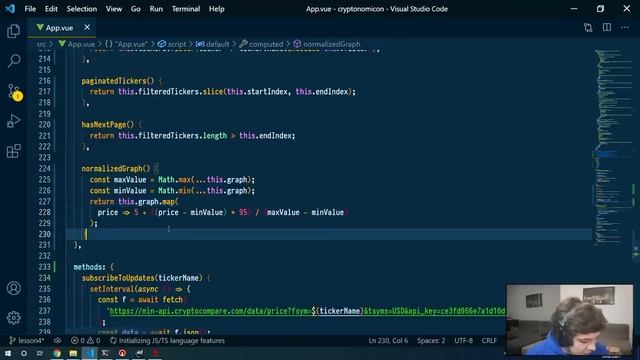Open Cortana search circle in the taskbar
Viewport: 640px width, 360px height.
click(24, 353)
